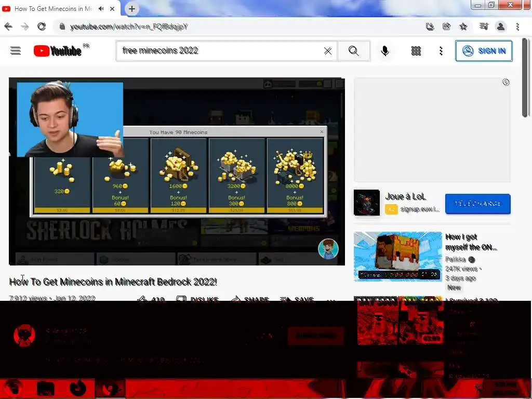This screenshot has height=399, width=532.
Task: Click the Joue à LoL ad image
Action: tap(366, 203)
